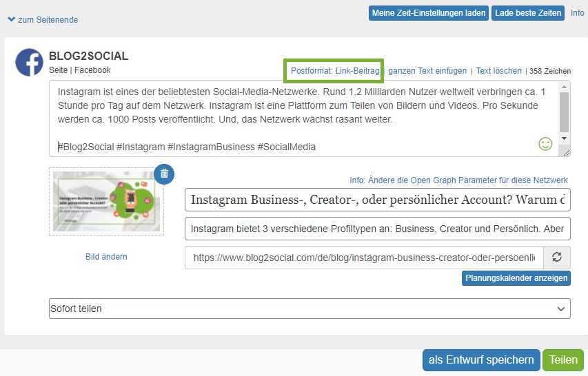The width and height of the screenshot is (588, 376).
Task: Open the Sofort teilen dropdown
Action: tap(310, 309)
